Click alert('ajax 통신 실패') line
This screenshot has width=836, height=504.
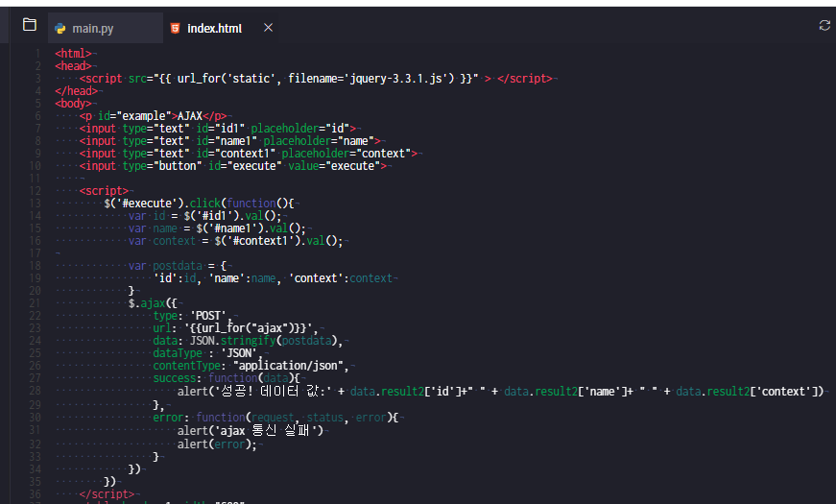tap(251, 430)
